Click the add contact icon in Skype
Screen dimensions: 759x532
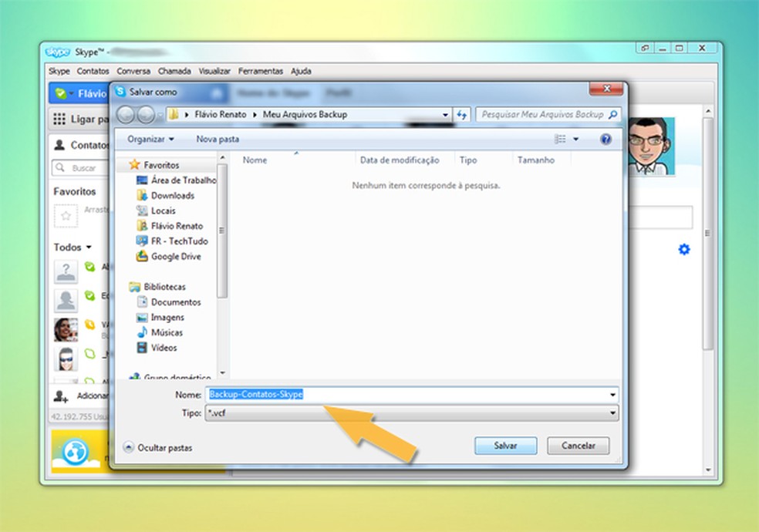(60, 396)
